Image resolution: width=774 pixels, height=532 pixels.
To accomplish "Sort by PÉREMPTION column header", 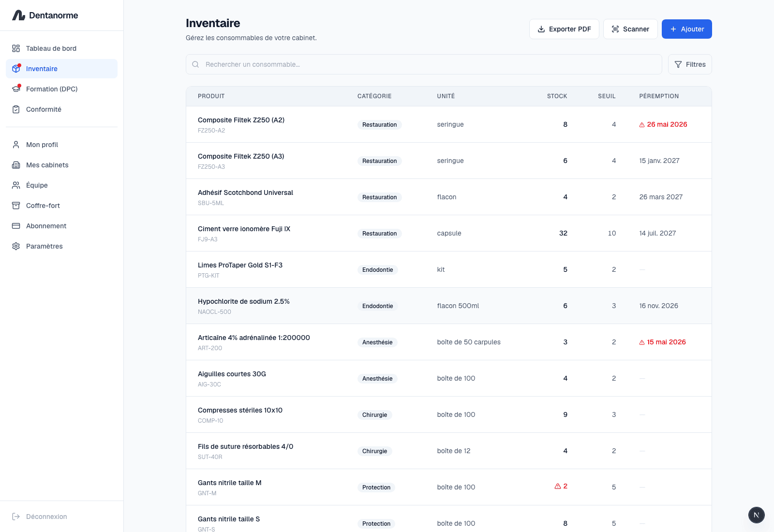I will [659, 96].
